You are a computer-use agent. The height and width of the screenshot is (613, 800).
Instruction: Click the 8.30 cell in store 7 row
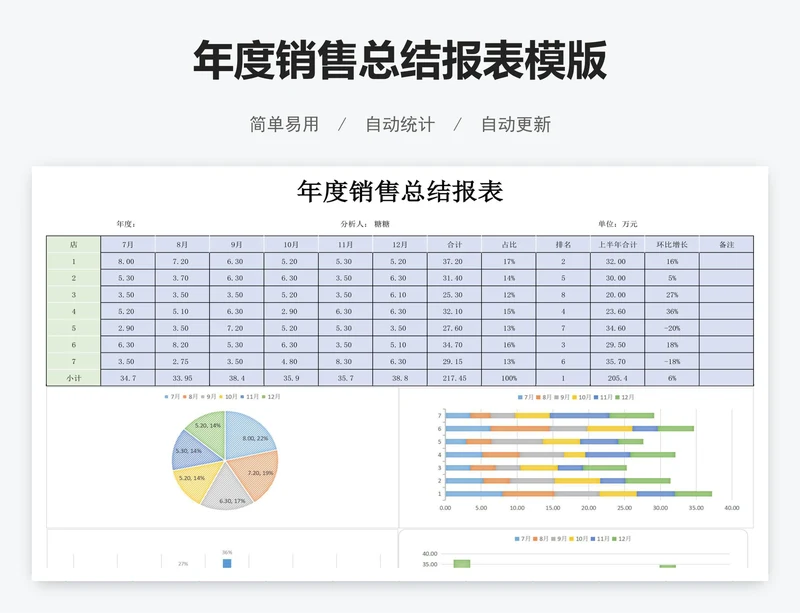point(345,361)
